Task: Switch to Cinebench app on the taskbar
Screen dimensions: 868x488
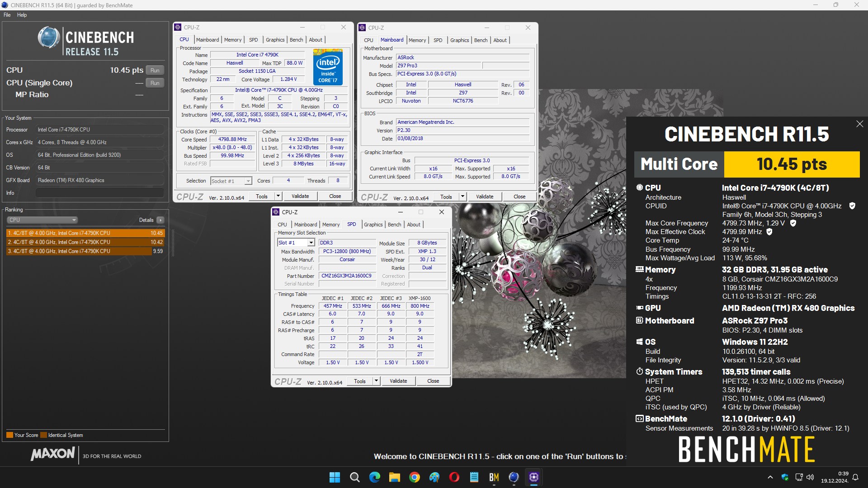Action: (514, 477)
